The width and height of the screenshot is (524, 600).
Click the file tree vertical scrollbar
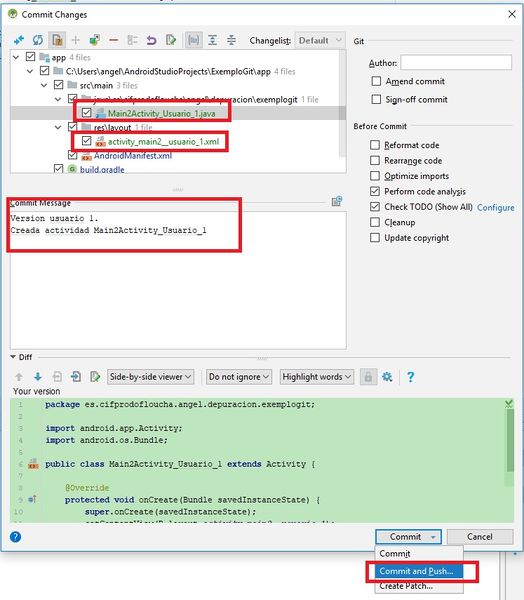(x=342, y=103)
